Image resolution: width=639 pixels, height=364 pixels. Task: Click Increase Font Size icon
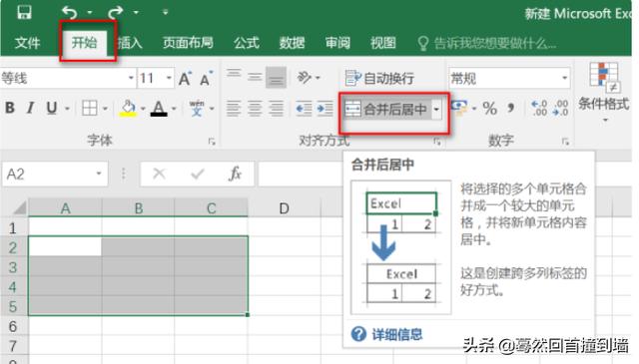[x=185, y=78]
